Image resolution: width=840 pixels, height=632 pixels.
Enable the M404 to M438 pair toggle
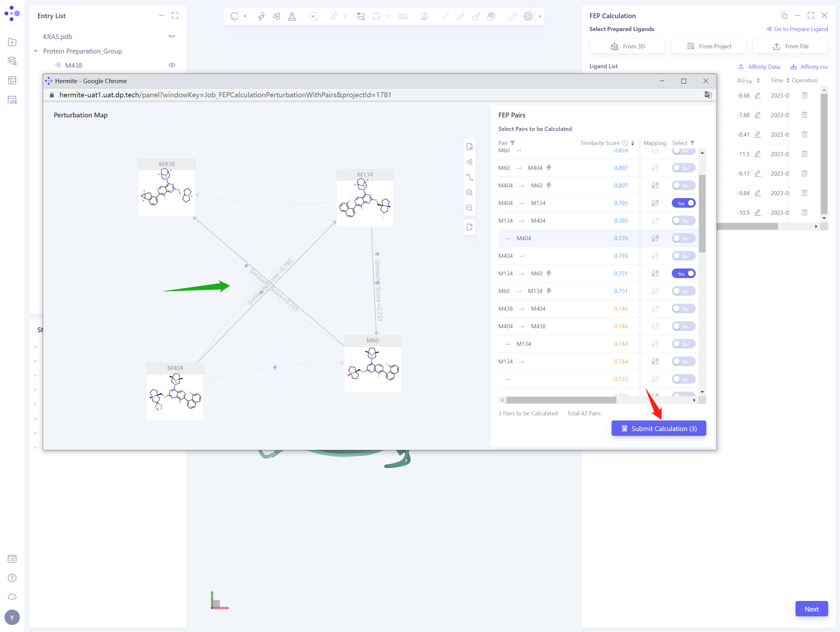(x=684, y=326)
